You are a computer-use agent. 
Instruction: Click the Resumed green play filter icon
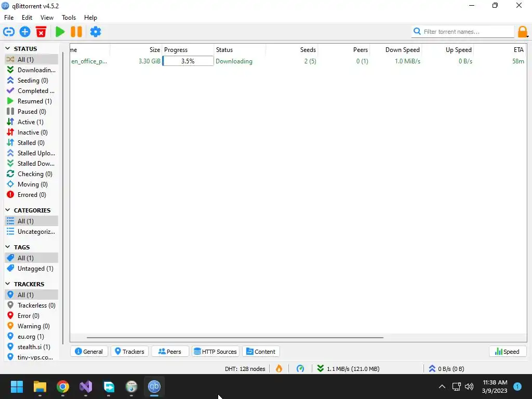(10, 101)
